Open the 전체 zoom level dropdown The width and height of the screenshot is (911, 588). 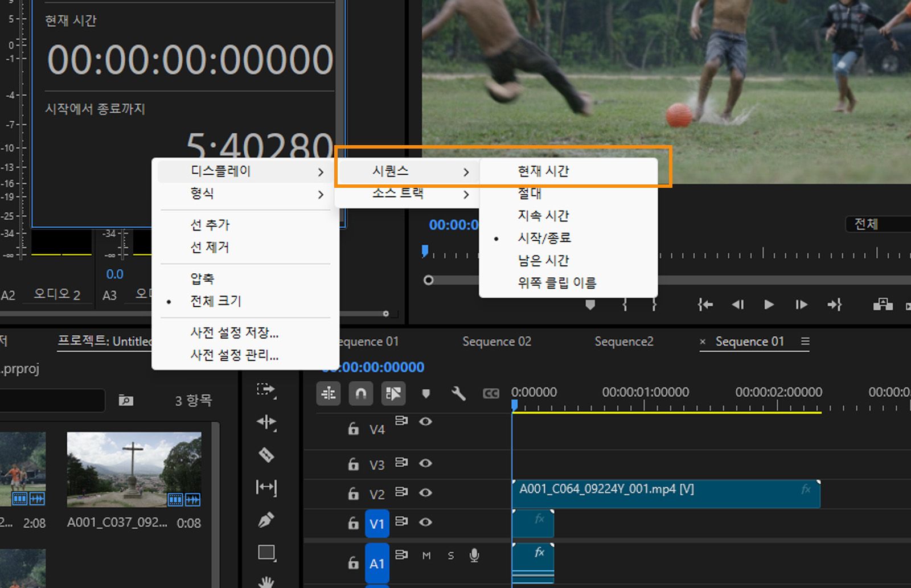(x=878, y=224)
